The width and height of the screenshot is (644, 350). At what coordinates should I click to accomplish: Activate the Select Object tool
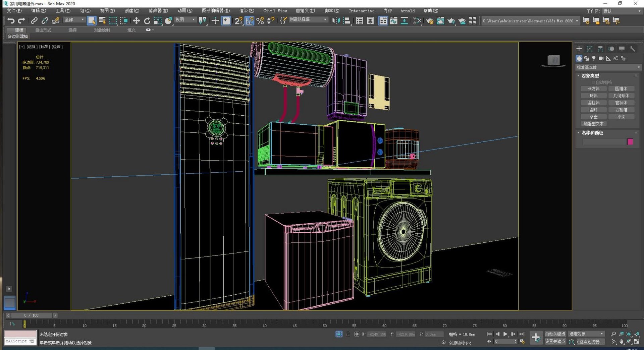(x=91, y=21)
